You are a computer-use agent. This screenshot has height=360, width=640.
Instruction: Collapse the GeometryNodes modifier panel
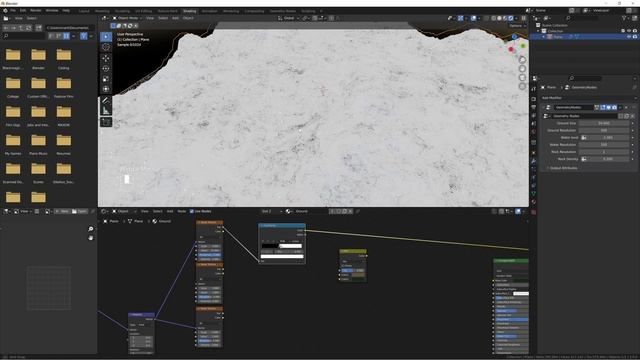(544, 107)
